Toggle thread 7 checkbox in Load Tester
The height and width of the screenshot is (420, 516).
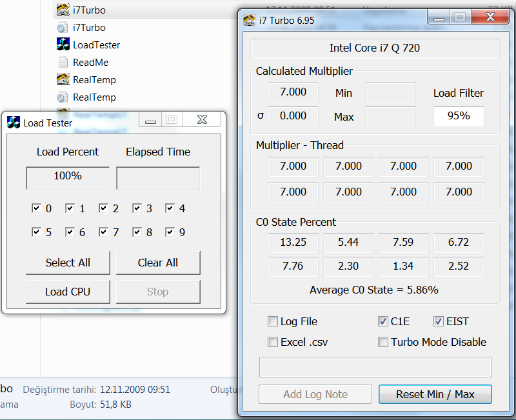tap(103, 232)
